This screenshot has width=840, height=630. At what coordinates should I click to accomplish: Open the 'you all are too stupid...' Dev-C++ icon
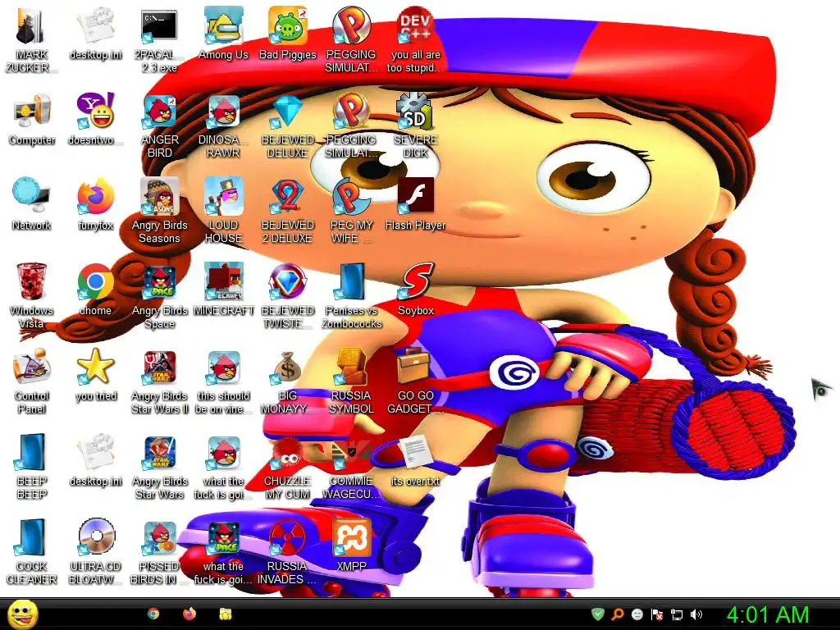click(415, 40)
